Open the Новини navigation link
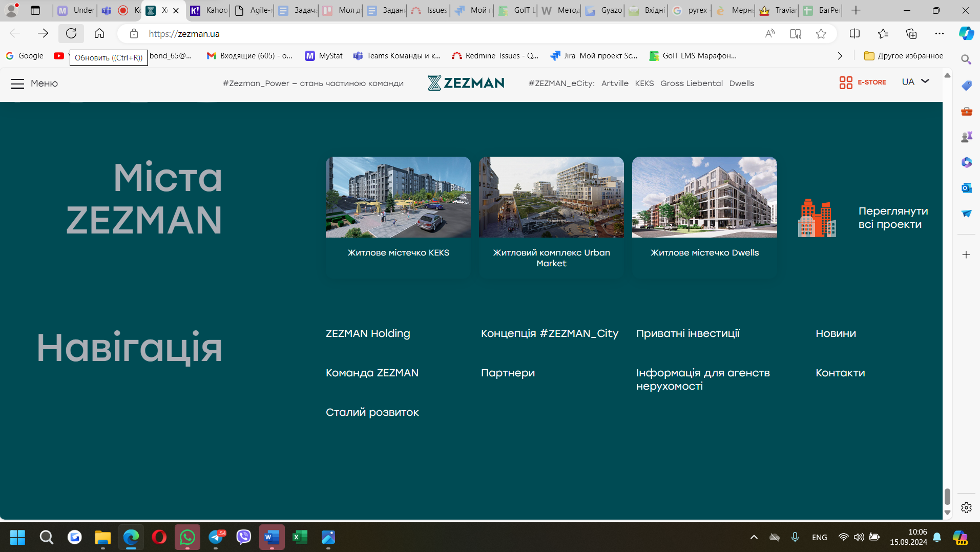 836,333
